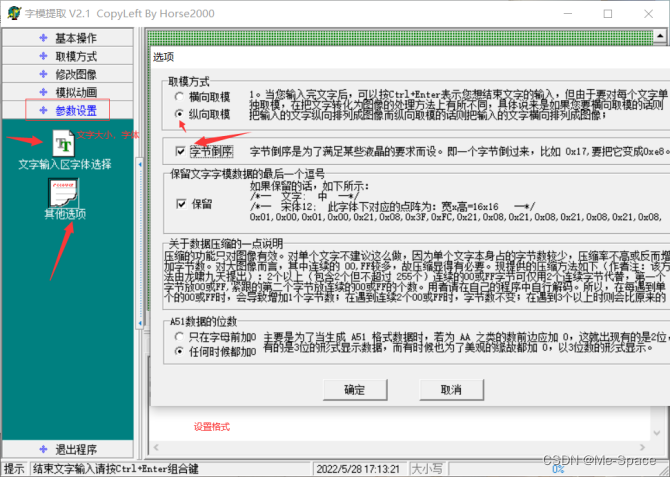Open the 文字输入区字体选择 font icon

pyautogui.click(x=64, y=143)
